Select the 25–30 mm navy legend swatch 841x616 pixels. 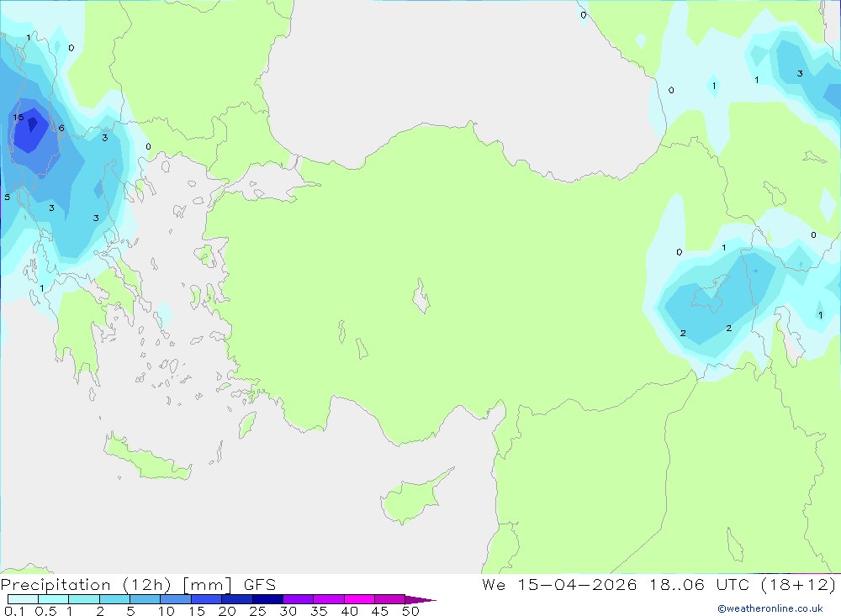(267, 599)
